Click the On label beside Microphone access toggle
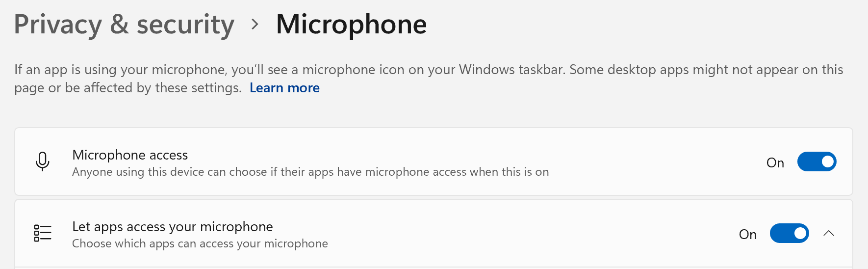Viewport: 868px width, 269px height. coord(775,162)
